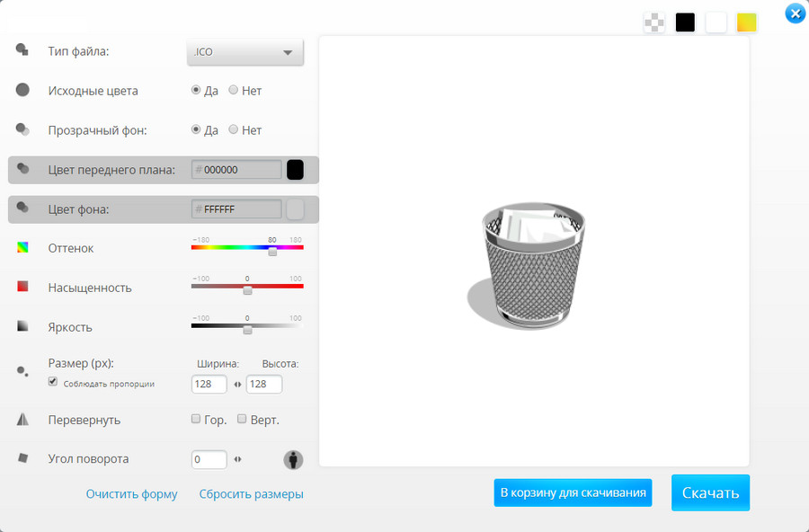The height and width of the screenshot is (532, 809).
Task: Select the checkered transparency preview background
Action: [653, 22]
